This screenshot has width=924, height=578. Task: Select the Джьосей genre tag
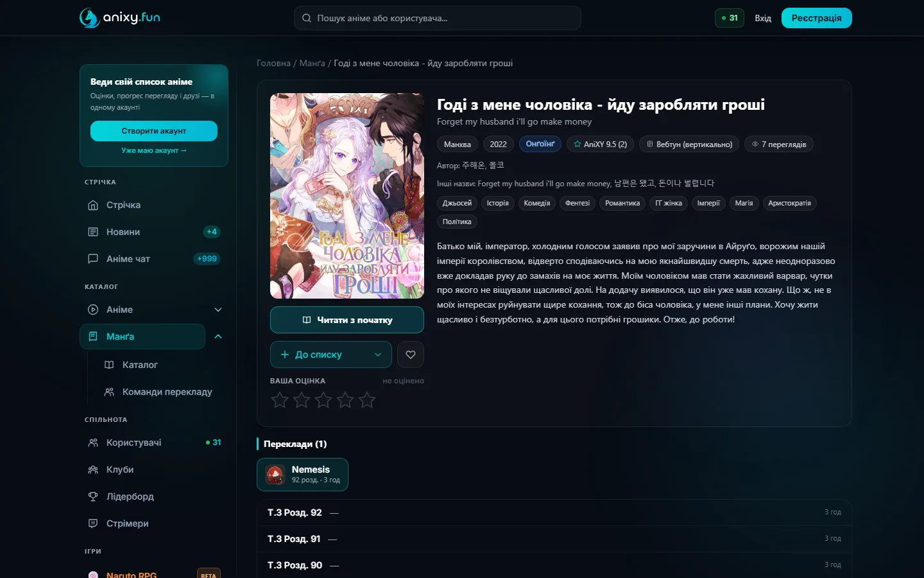click(x=457, y=204)
